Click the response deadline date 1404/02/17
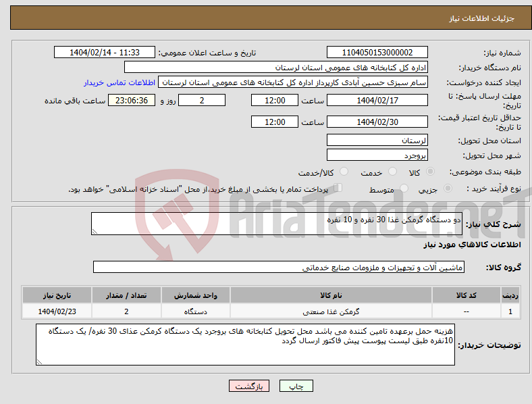 pos(377,101)
